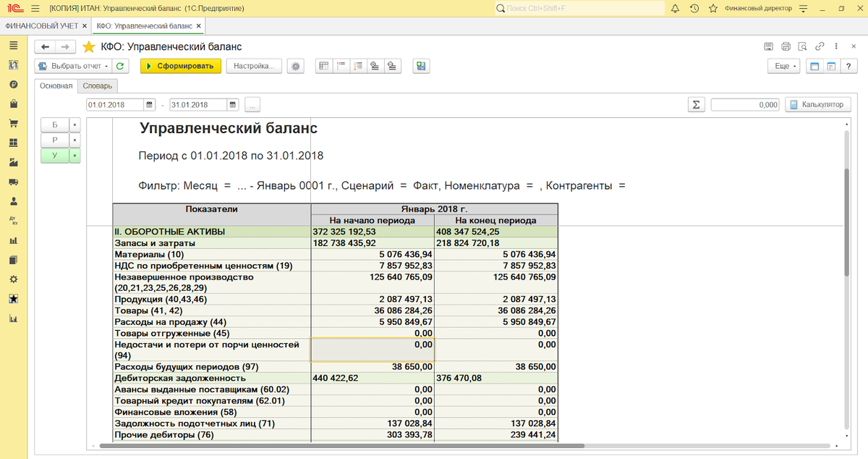Click the green refresh icon
The image size is (868, 459).
[120, 66]
